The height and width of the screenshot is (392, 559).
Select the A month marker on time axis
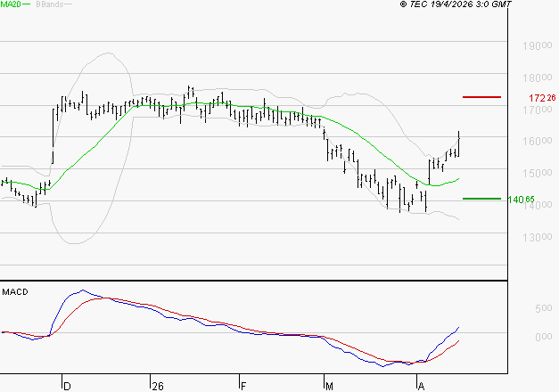420,386
